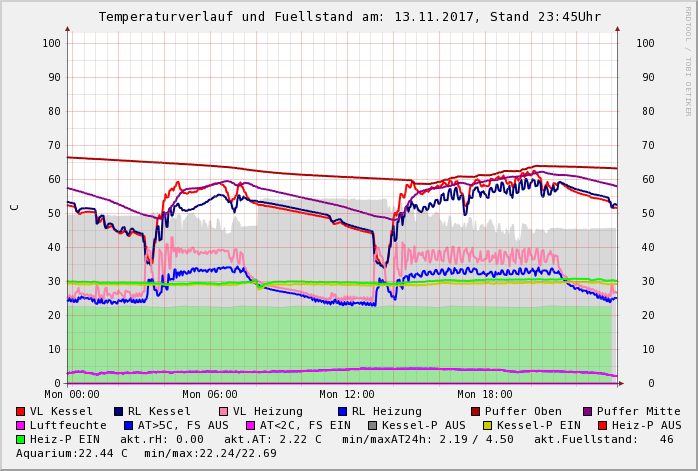Click the Puffer Oben legend color box
698x471 pixels.
[x=475, y=411]
